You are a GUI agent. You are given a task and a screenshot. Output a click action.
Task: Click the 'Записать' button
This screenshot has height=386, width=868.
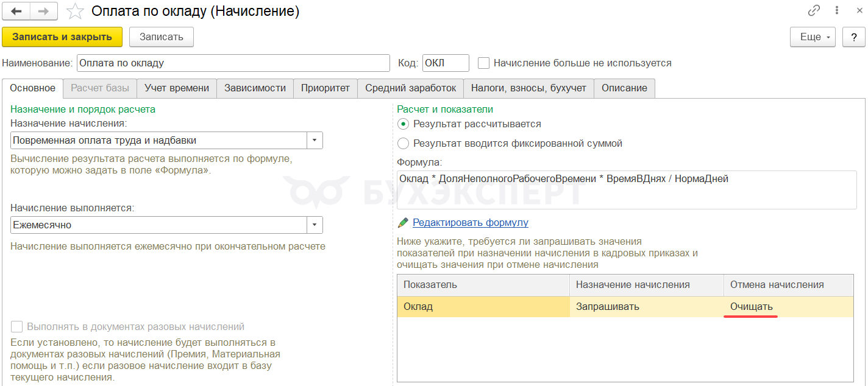pyautogui.click(x=162, y=37)
